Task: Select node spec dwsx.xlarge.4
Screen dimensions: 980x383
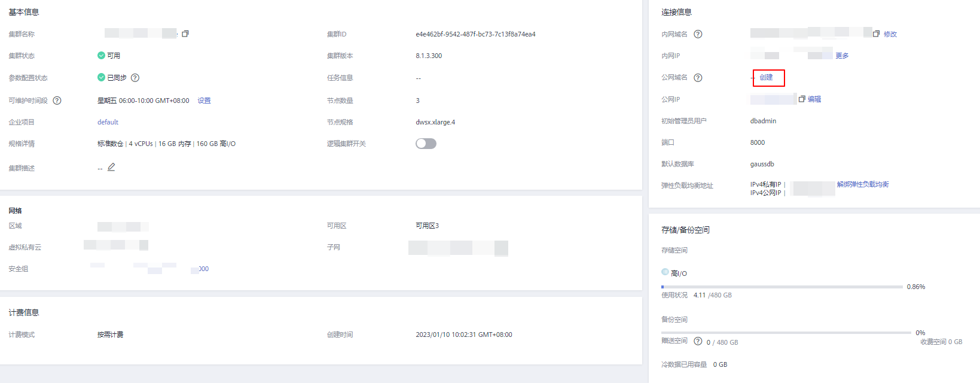Action: (435, 122)
